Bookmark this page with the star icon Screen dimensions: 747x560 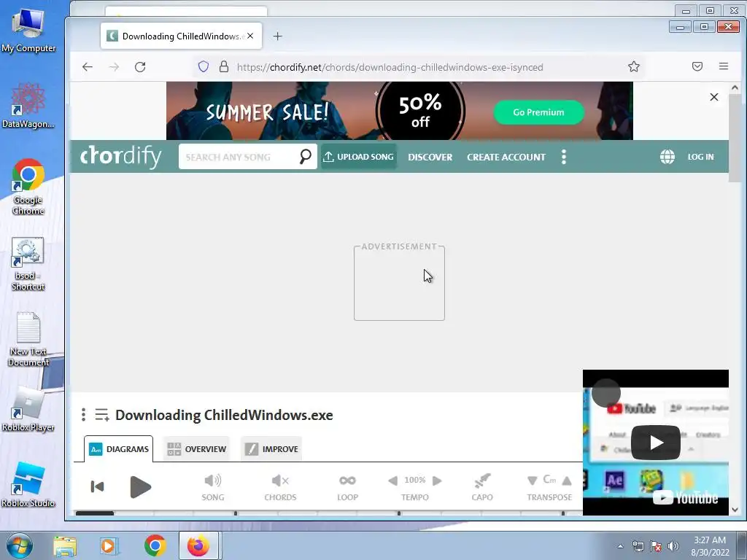(x=634, y=66)
